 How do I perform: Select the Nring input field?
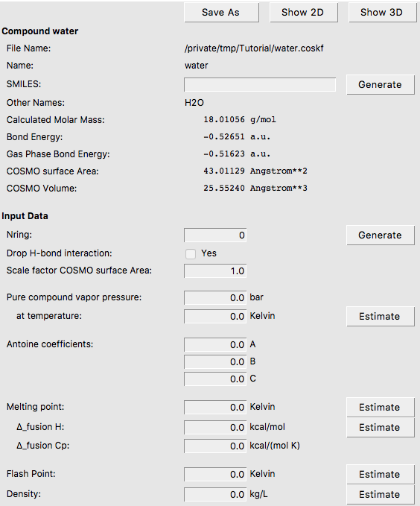coord(215,235)
